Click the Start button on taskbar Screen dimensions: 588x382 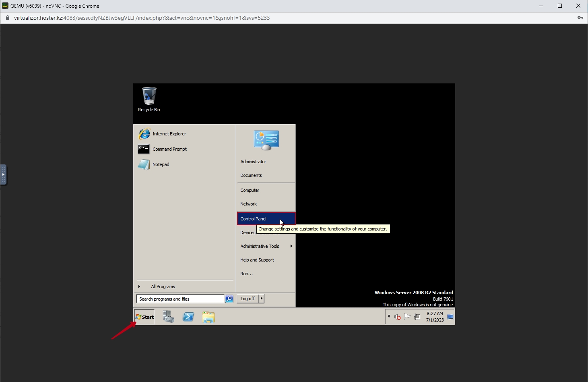[x=144, y=317]
